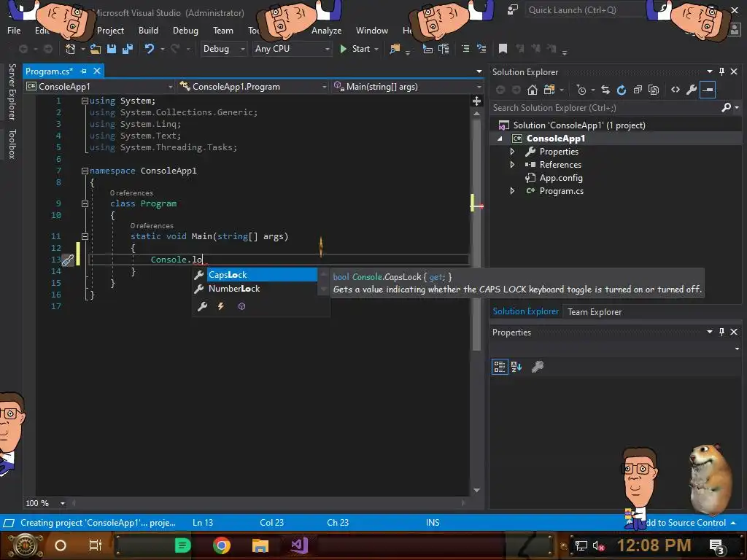Click the Collapse All icon in Solution Explorer

638,90
